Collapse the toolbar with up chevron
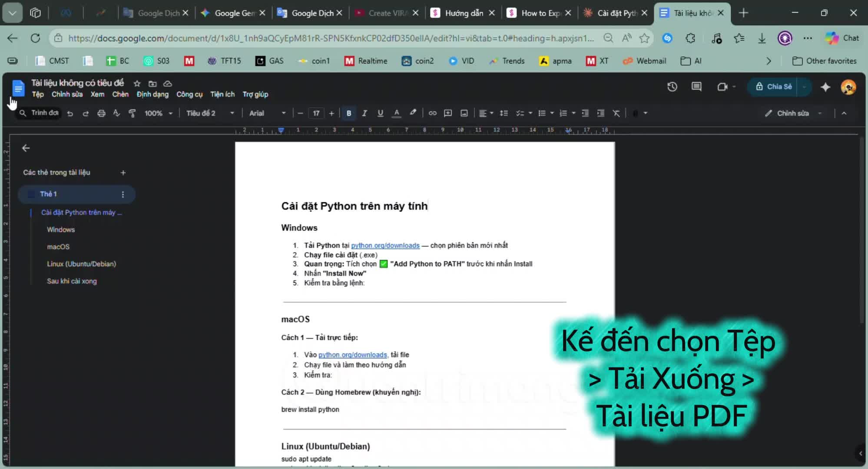Screen dimensions: 868x469 (x=844, y=113)
